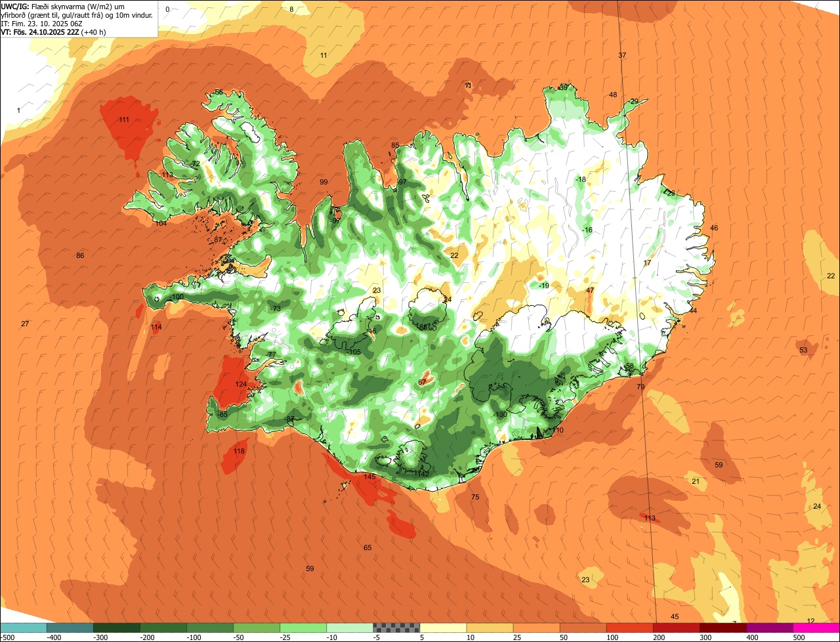Click the red legend swatch between 200 and 300
Viewport: 840px width, 642px height.
coord(677,628)
